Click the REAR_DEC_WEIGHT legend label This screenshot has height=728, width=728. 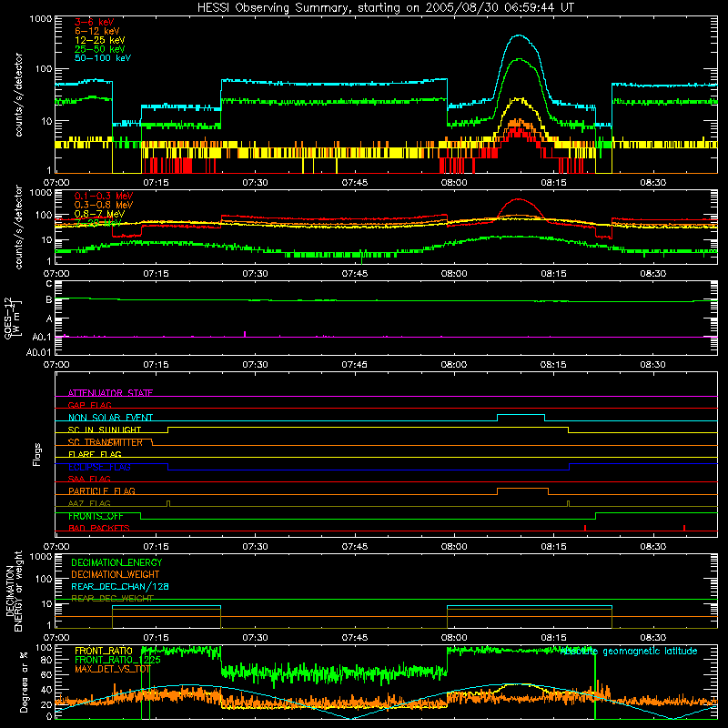(112, 599)
